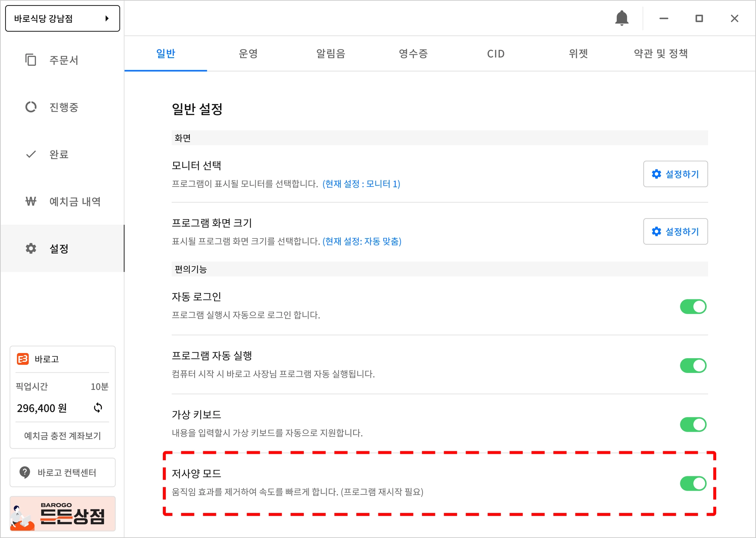Screen dimensions: 756x538
Task: Switch off 저사양 모드 toggle
Action: click(693, 483)
